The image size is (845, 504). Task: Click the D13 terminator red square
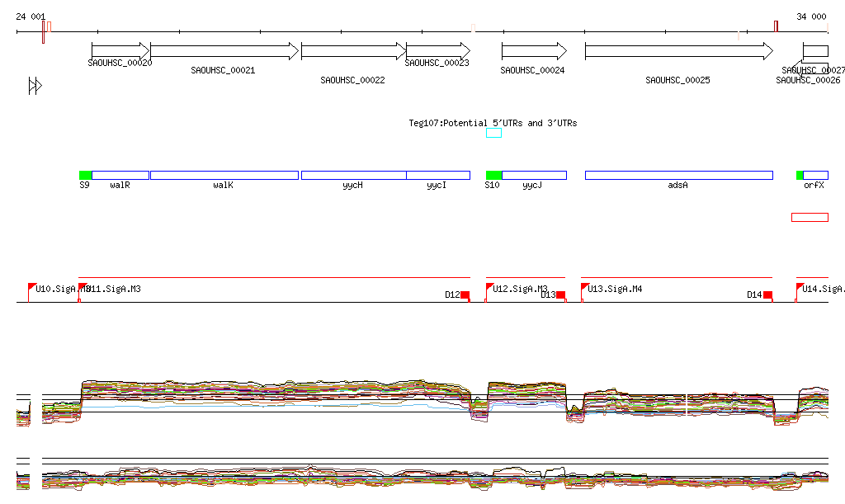(x=560, y=294)
